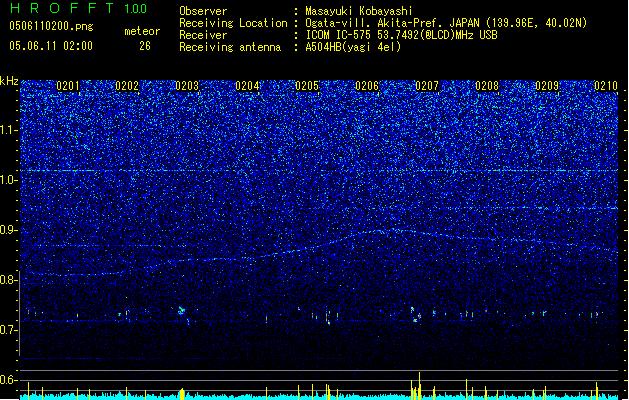Click the 0206 time marker
Screen dimensions: 629x400
[367, 86]
